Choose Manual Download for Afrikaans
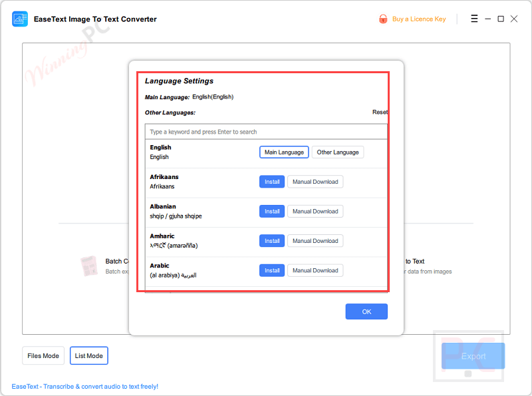The image size is (532, 396). [315, 181]
